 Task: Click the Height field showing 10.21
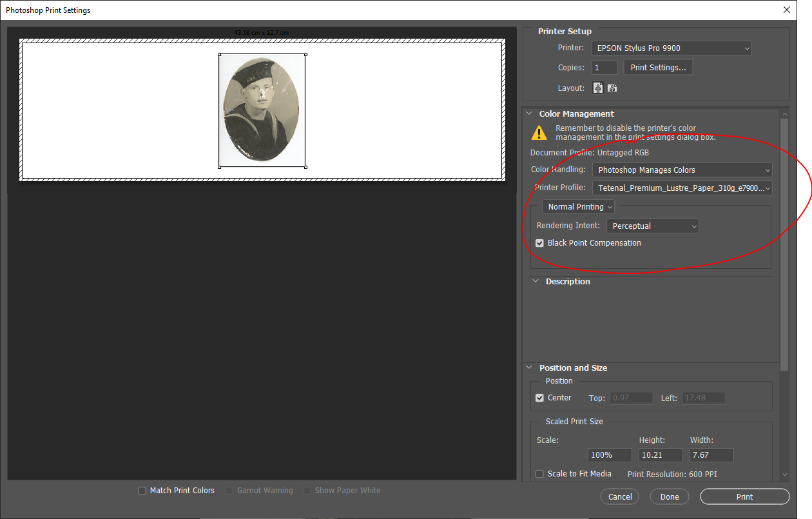click(x=661, y=455)
